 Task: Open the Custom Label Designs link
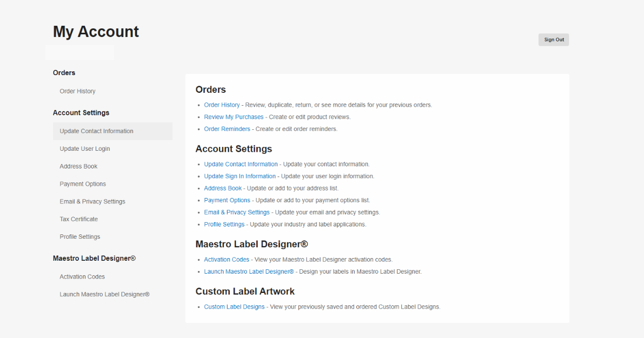tap(234, 306)
